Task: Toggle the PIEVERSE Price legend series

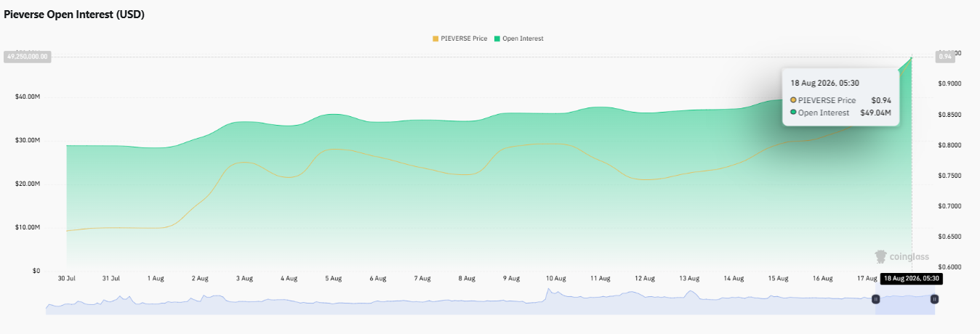Action: (x=460, y=38)
